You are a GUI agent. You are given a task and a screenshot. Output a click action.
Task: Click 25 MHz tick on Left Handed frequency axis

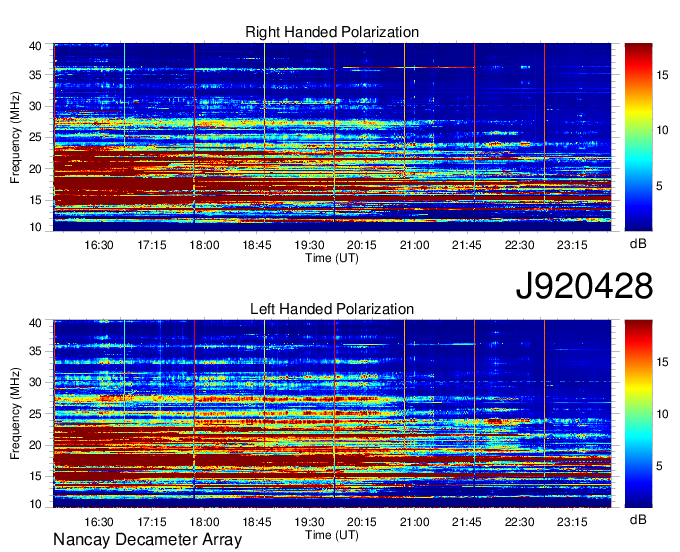tap(35, 414)
